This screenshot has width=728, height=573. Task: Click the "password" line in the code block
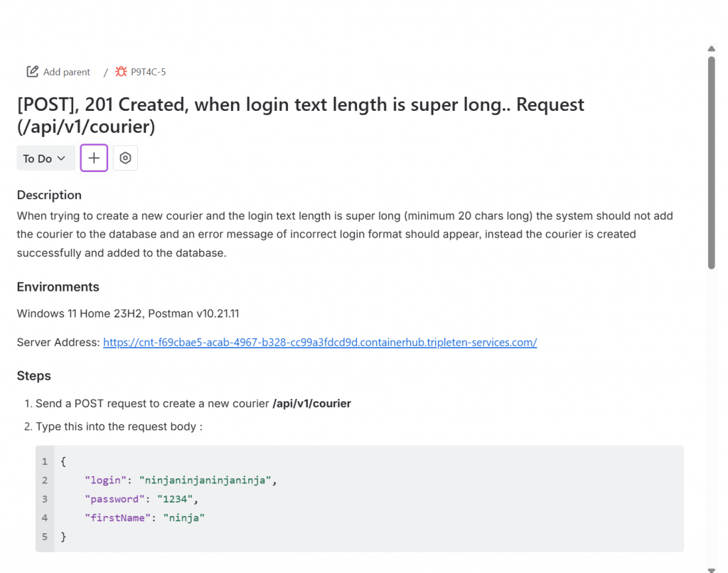141,498
